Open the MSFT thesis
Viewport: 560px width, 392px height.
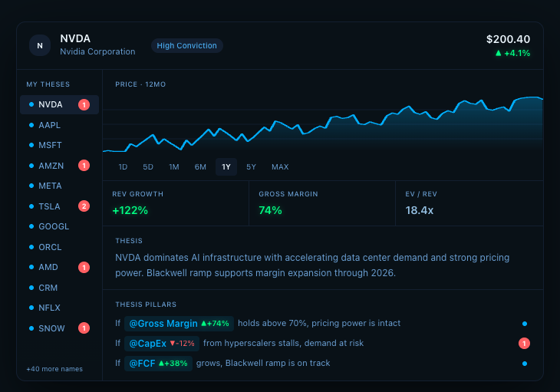(x=59, y=145)
